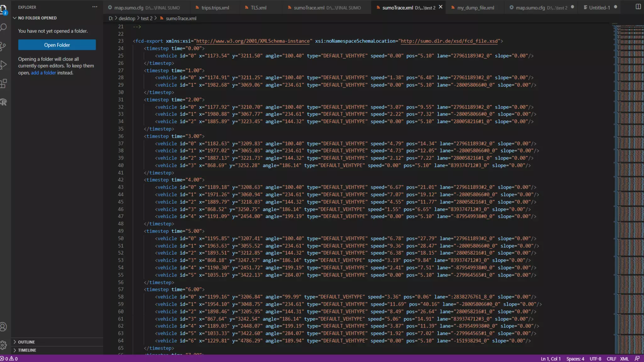
Task: Close the active sumoTrace.xml tab
Action: (441, 7)
